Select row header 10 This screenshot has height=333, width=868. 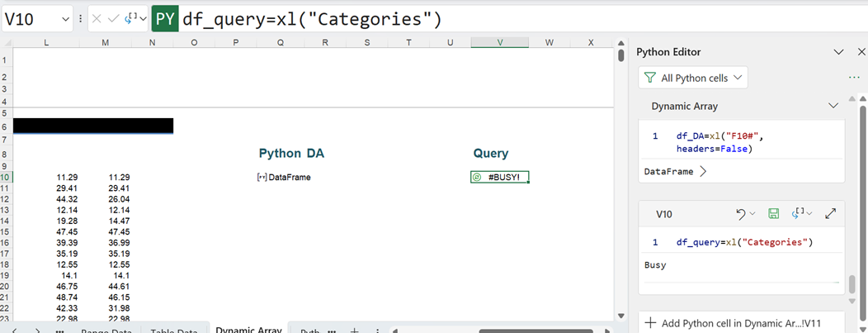tap(6, 178)
